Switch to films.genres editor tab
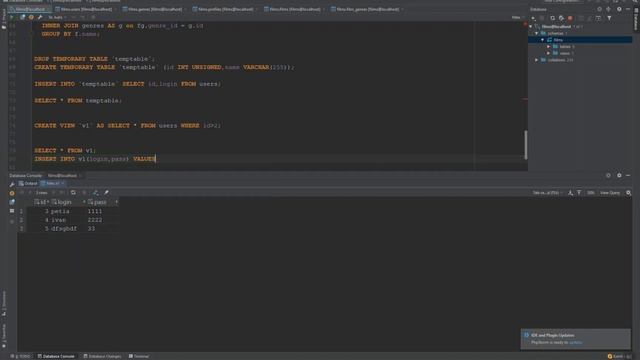The width and height of the screenshot is (640, 360). 155,9
